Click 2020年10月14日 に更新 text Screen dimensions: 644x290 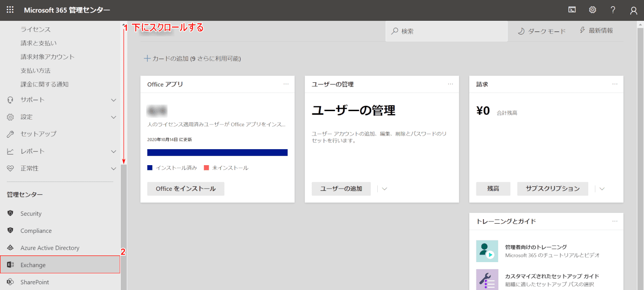(x=169, y=139)
